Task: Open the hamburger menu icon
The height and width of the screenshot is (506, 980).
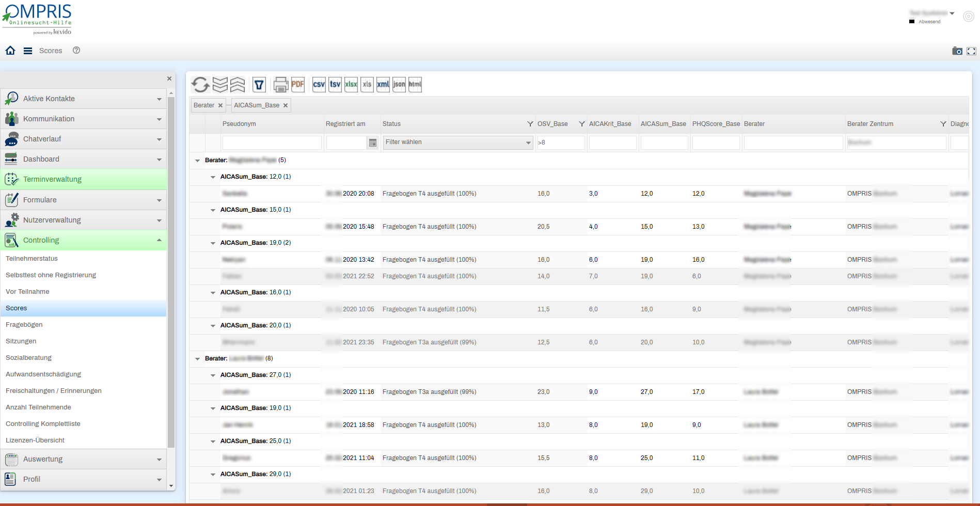Action: pos(28,51)
